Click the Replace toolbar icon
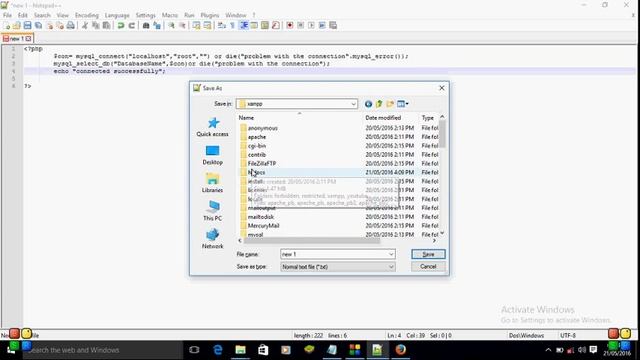This screenshot has width=640, height=360. coord(157,25)
